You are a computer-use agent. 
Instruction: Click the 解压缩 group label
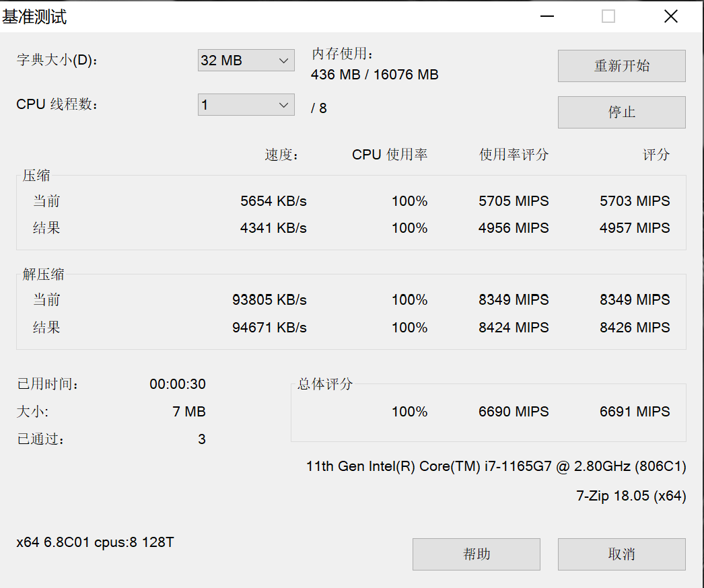44,274
